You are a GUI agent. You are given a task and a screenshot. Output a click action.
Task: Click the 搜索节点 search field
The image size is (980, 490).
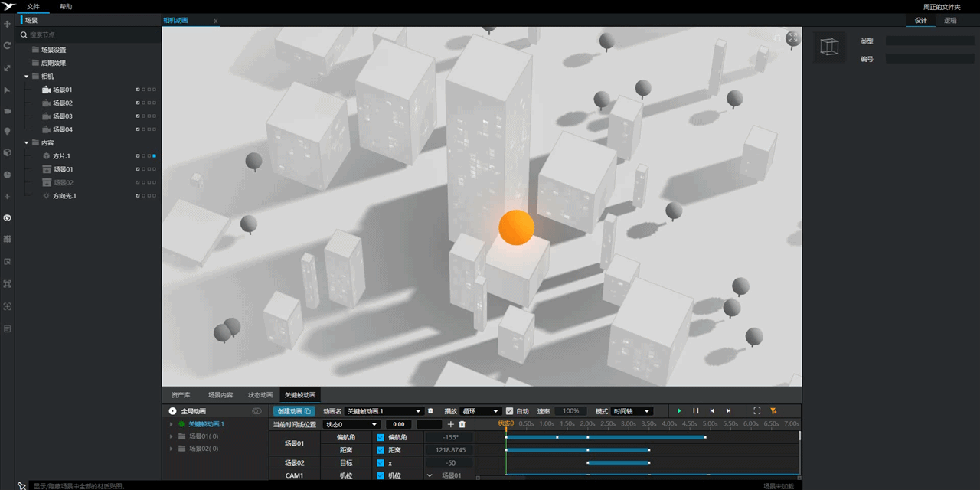click(x=89, y=34)
